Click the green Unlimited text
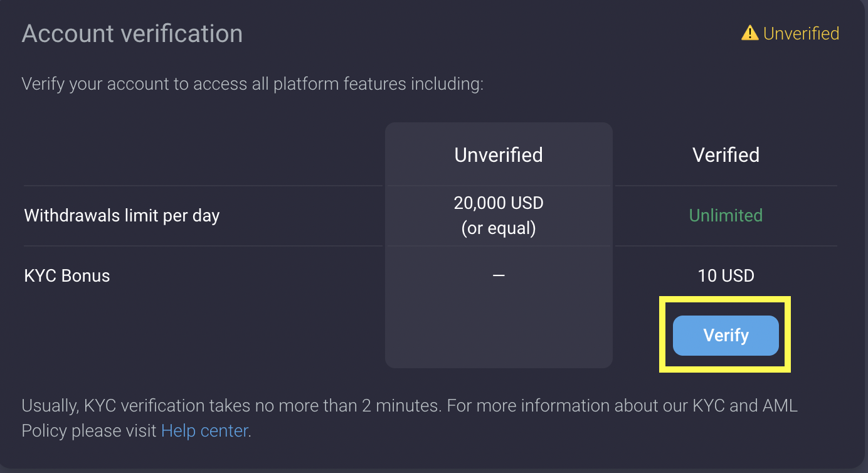Image resolution: width=868 pixels, height=473 pixels. [x=726, y=215]
